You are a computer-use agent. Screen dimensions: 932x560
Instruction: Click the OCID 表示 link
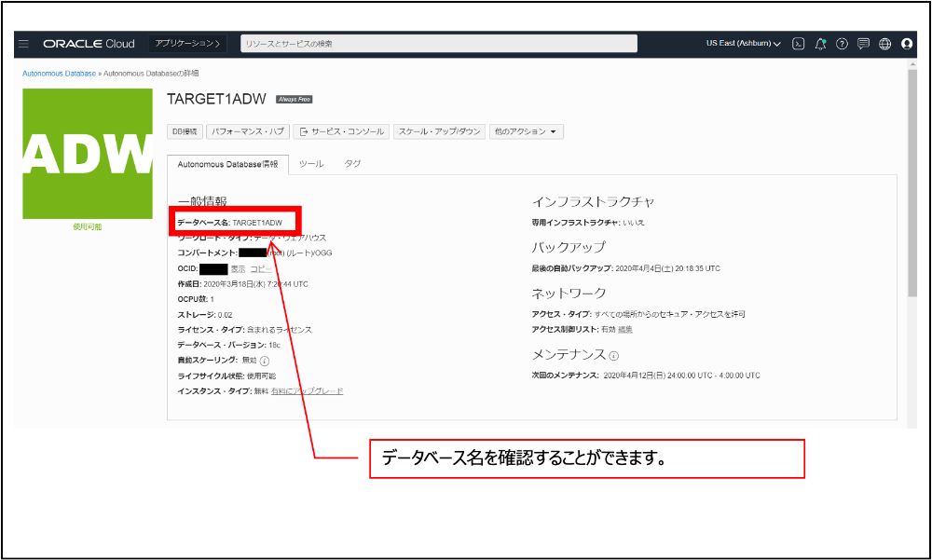coord(238,269)
